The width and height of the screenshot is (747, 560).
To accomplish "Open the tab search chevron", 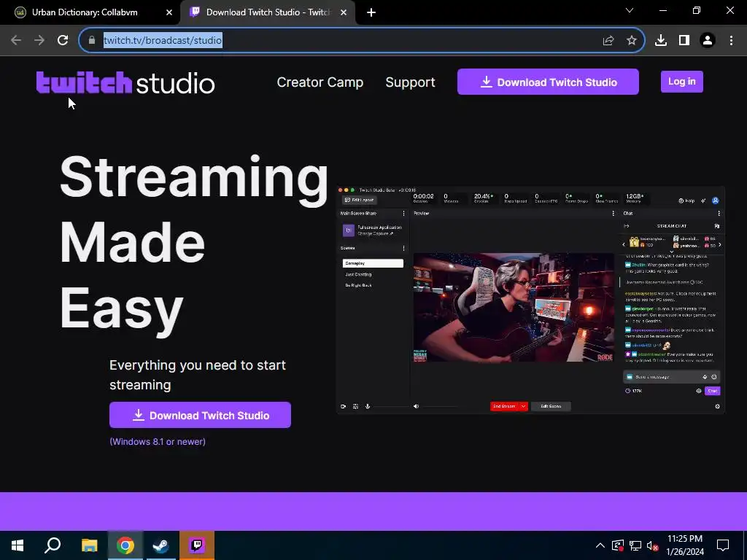I will tap(630, 10).
